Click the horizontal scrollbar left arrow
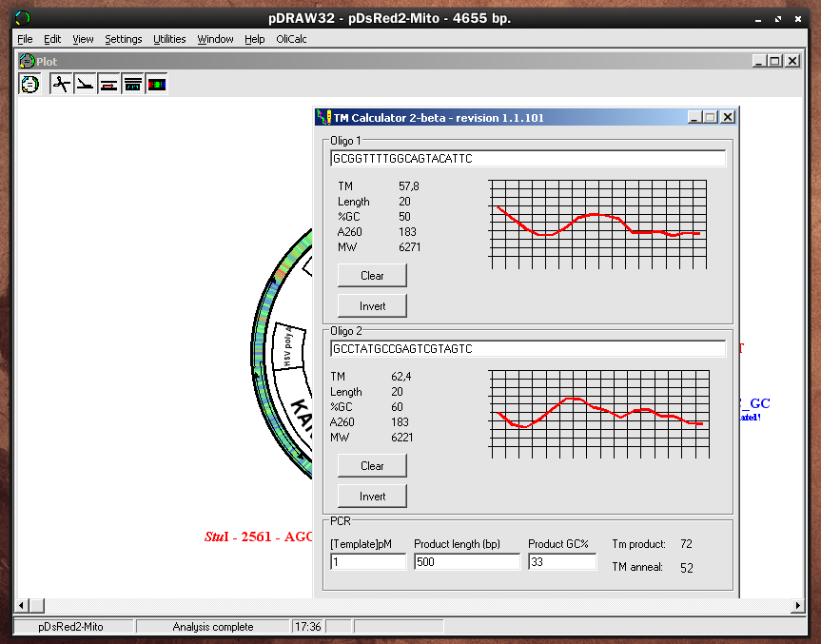The width and height of the screenshot is (821, 644). [x=23, y=606]
